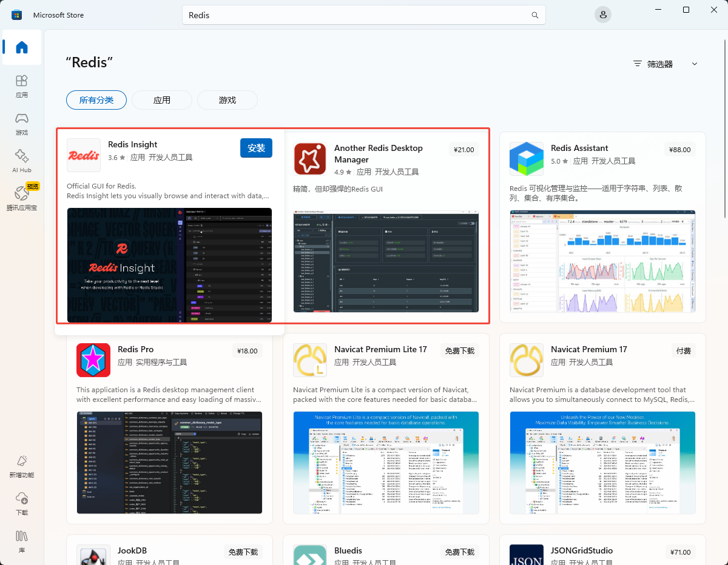Click the Bluedis title text
The width and height of the screenshot is (728, 565).
tap(348, 550)
